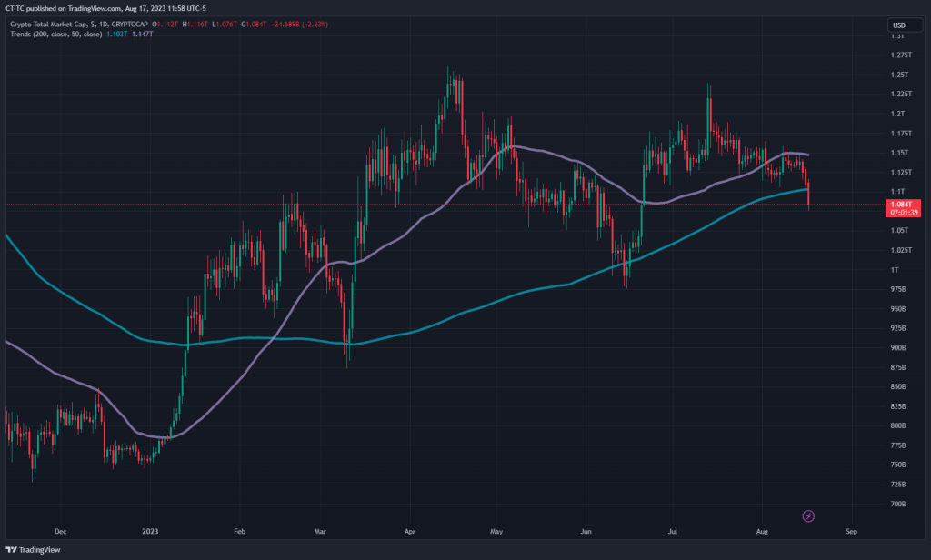Image resolution: width=931 pixels, height=560 pixels.
Task: Select the Apr marker on the time axis
Action: click(x=408, y=529)
